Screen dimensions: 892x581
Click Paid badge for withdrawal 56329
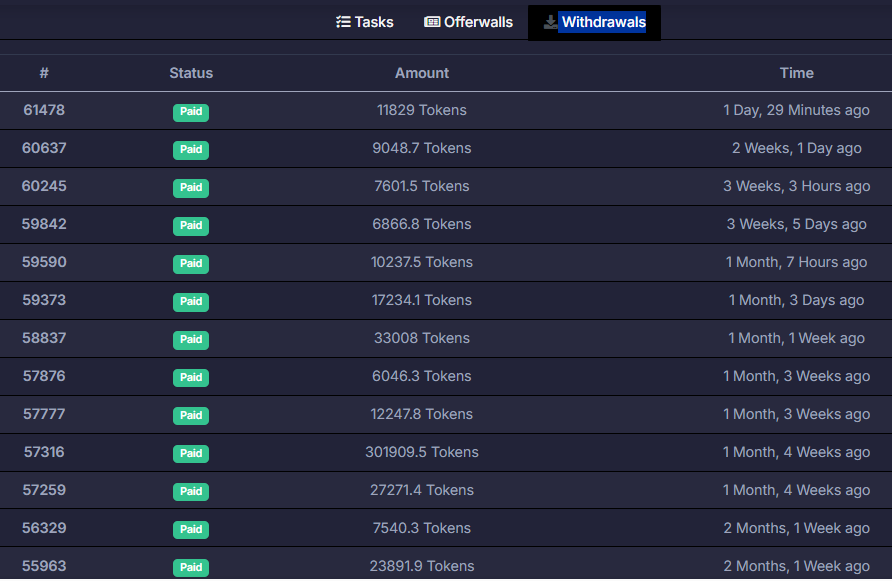click(x=191, y=530)
